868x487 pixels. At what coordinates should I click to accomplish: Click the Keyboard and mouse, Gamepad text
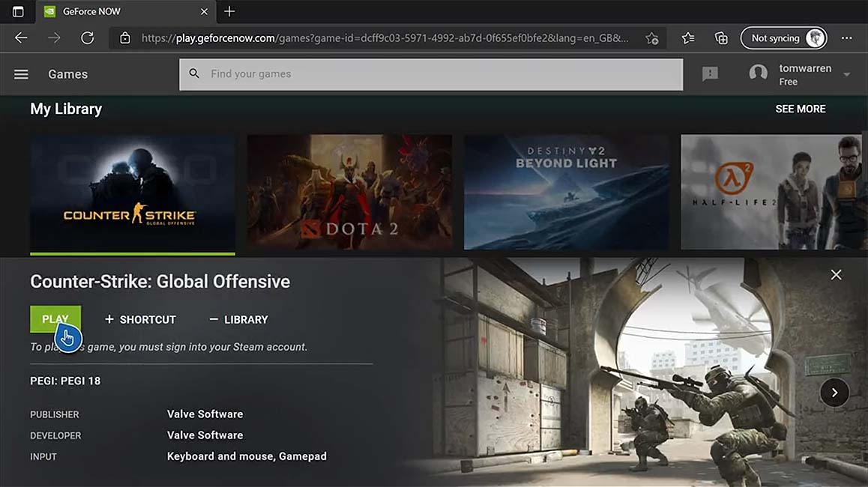coord(247,456)
